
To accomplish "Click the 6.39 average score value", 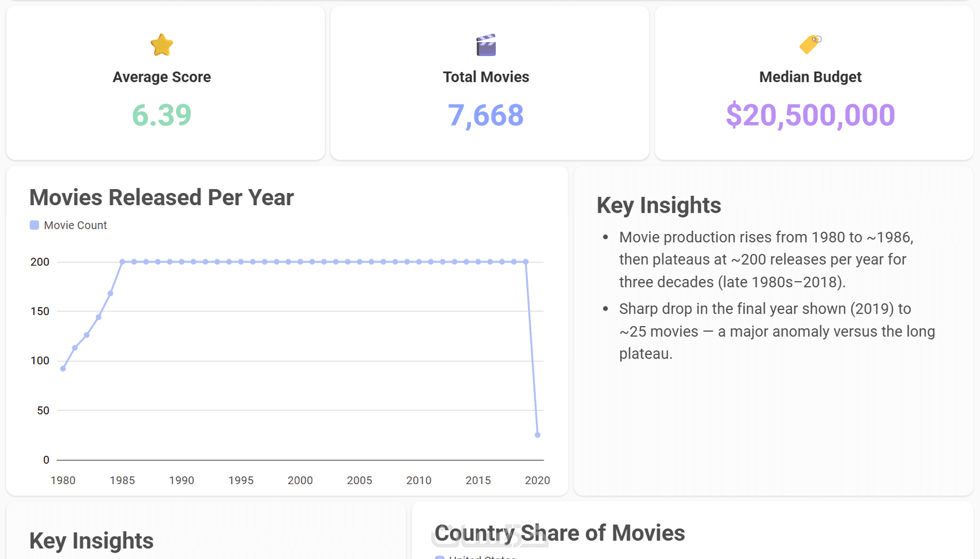I will pos(162,115).
